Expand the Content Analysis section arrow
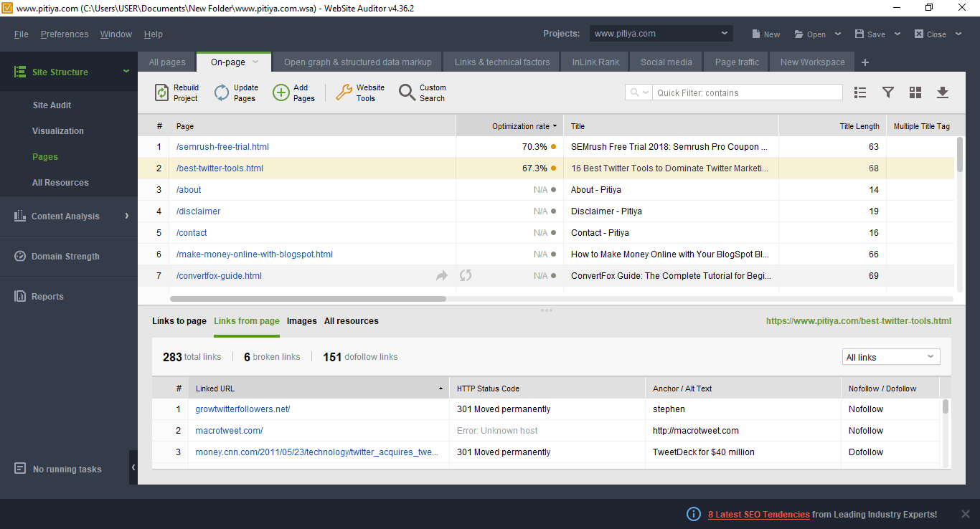This screenshot has height=529, width=980. click(127, 216)
